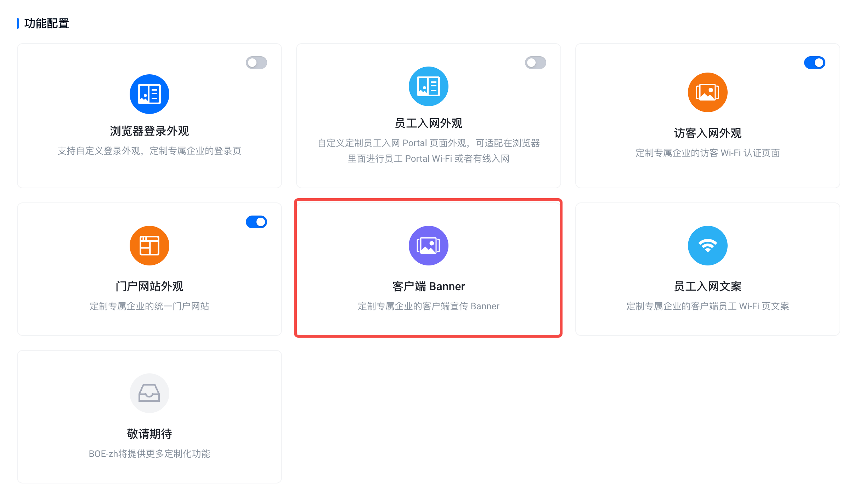
Task: Click the Wi-Fi icon for 员工入网文案
Action: [x=707, y=246]
